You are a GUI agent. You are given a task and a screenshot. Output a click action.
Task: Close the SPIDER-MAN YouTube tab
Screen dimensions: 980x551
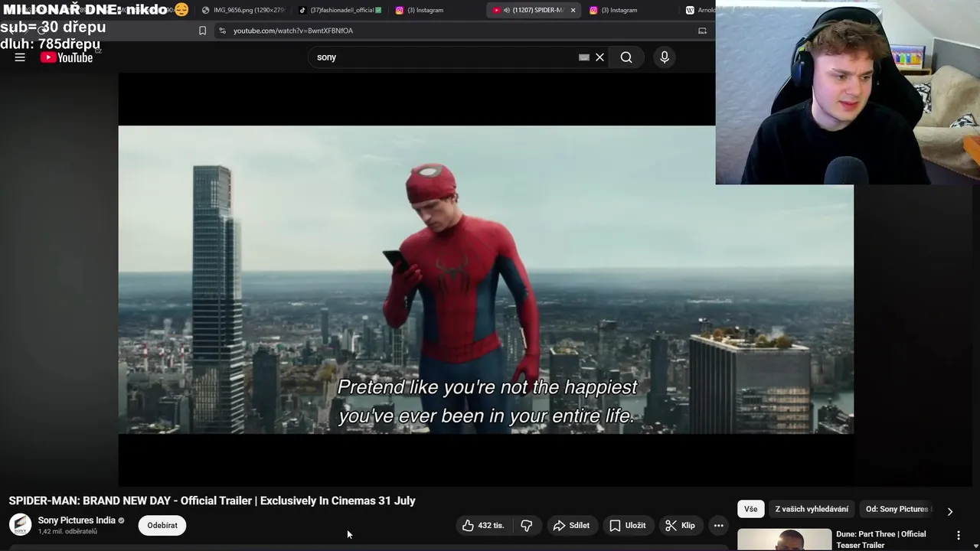(573, 10)
